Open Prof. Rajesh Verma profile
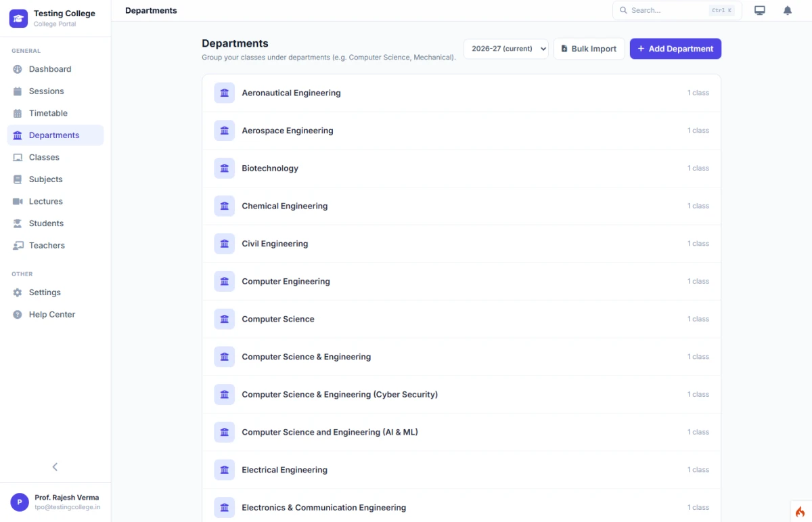Viewport: 812px width, 522px height. (x=55, y=502)
